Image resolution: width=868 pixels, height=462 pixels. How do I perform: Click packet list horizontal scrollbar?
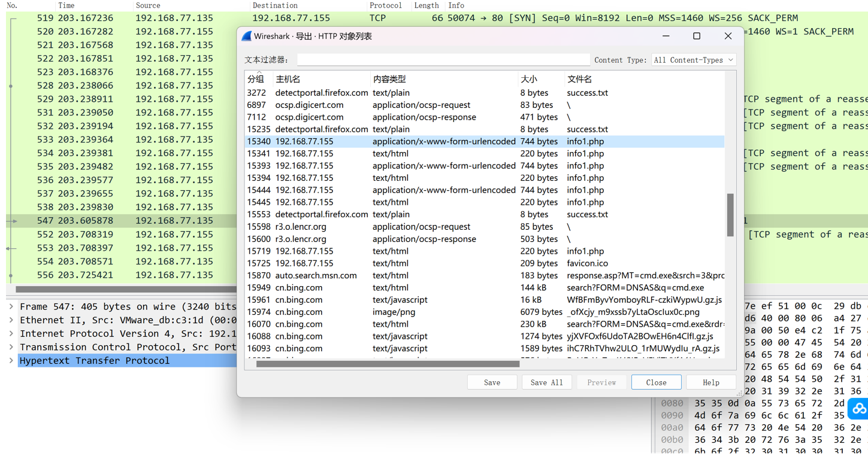tap(126, 289)
